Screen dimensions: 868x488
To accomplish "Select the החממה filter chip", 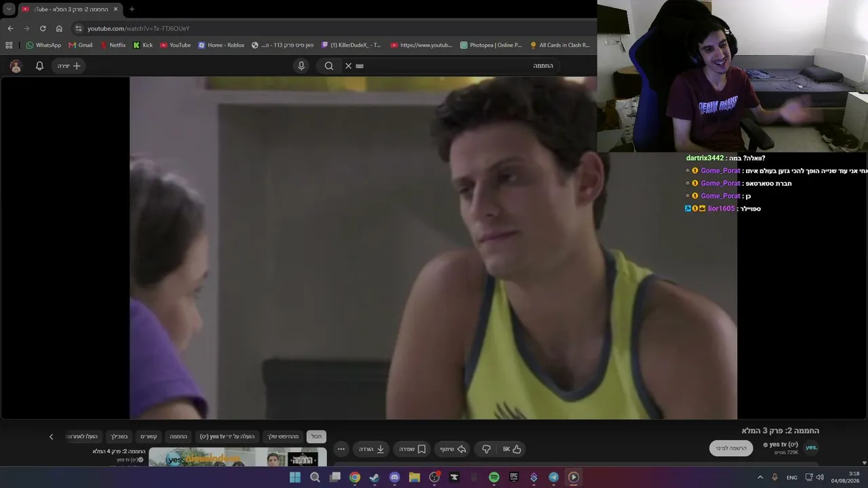I will 178,436.
